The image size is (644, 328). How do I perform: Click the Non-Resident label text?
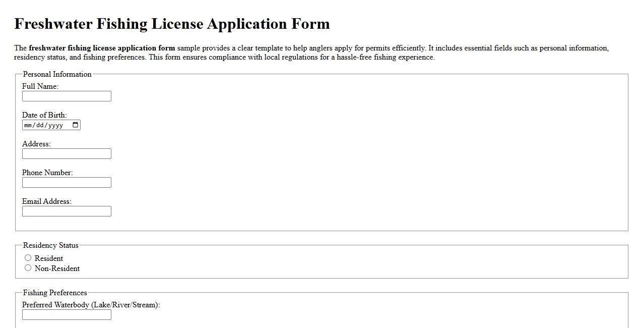click(x=57, y=268)
